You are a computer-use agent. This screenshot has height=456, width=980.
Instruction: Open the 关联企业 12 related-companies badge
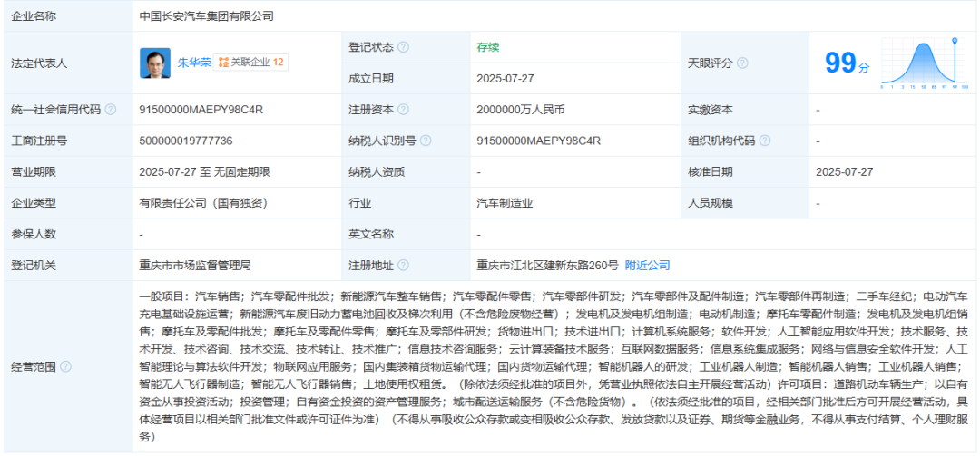(251, 63)
